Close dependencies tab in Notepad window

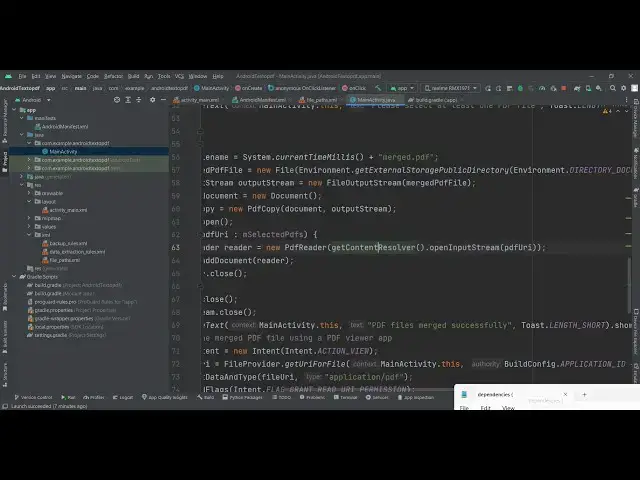pyautogui.click(x=565, y=394)
